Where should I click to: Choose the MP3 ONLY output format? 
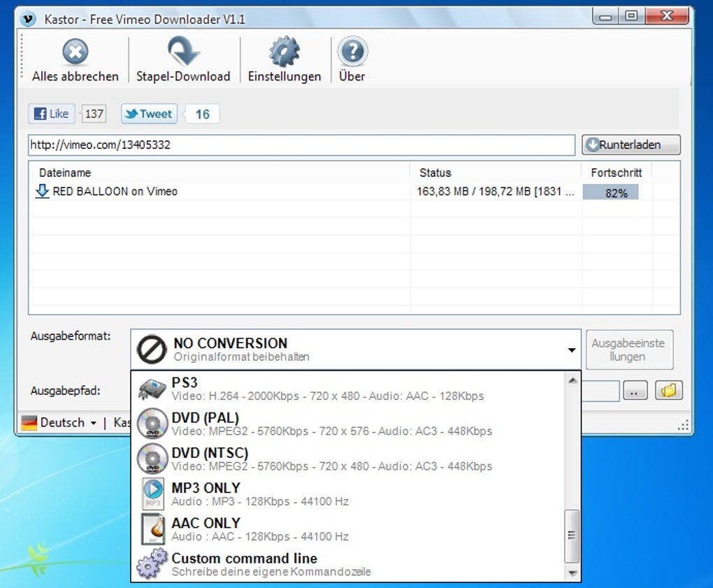click(x=348, y=494)
